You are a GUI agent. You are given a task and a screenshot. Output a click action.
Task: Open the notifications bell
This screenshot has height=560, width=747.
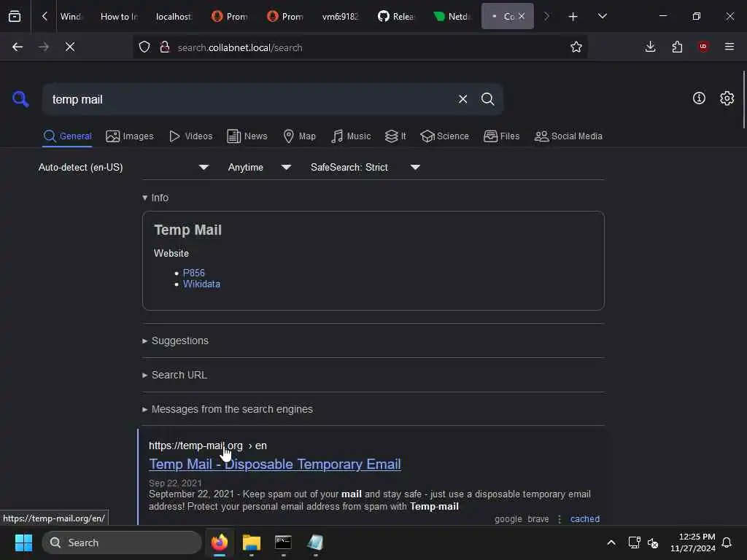[x=727, y=542]
